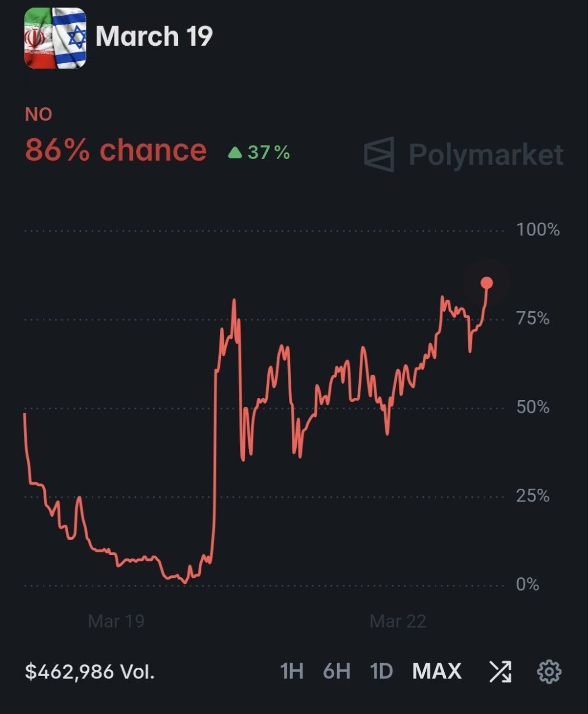
Task: Select the 1H time range
Action: click(292, 672)
